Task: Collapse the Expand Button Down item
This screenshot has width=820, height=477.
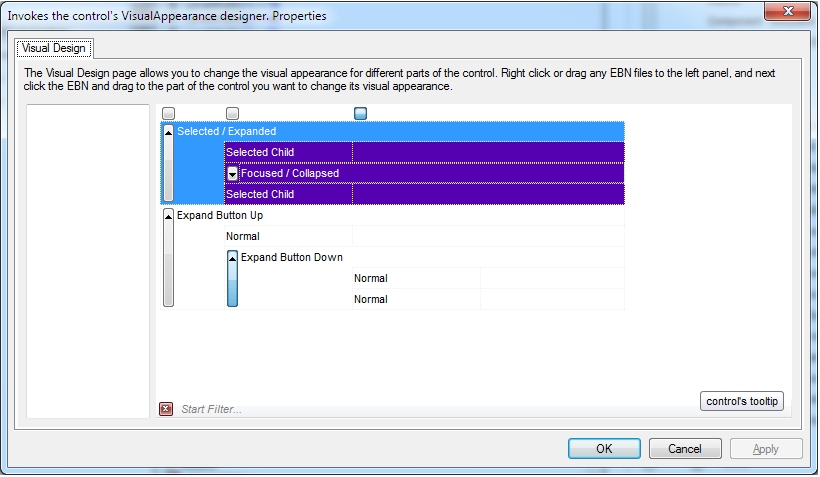Action: coord(233,259)
